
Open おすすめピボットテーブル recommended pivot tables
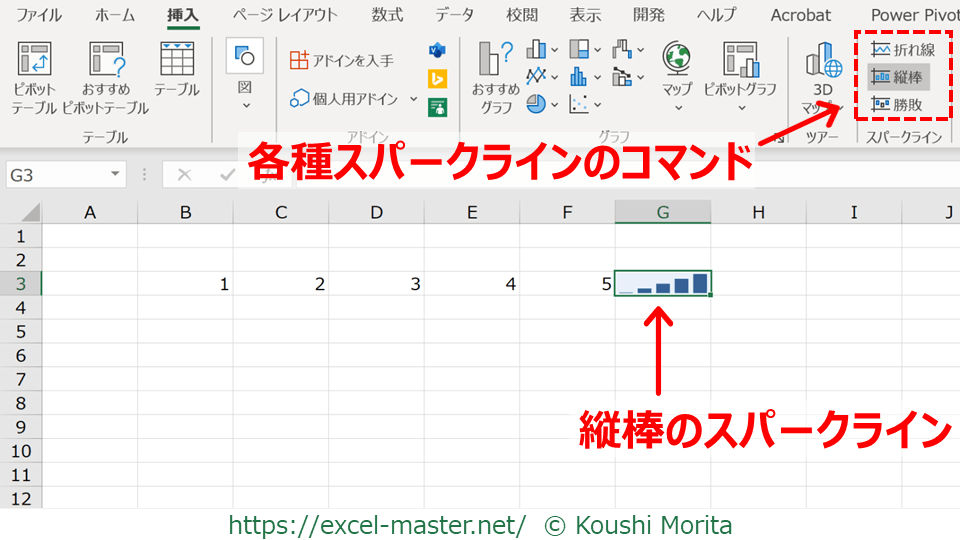pos(105,62)
